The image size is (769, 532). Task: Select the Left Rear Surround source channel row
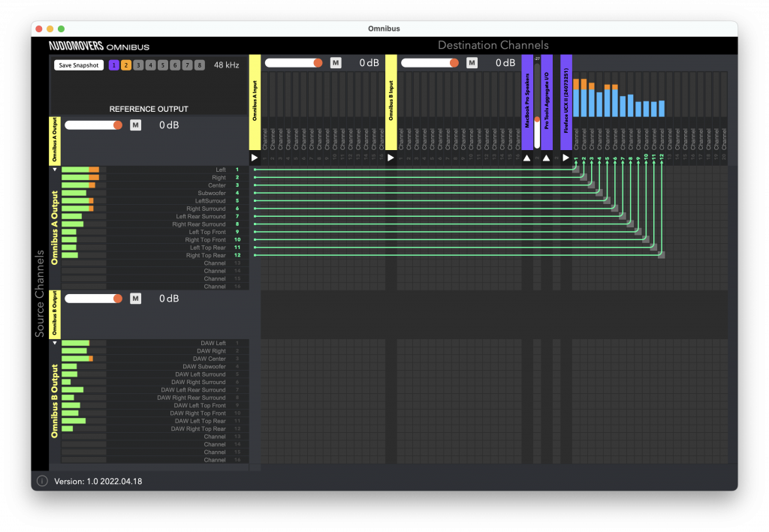pyautogui.click(x=155, y=217)
